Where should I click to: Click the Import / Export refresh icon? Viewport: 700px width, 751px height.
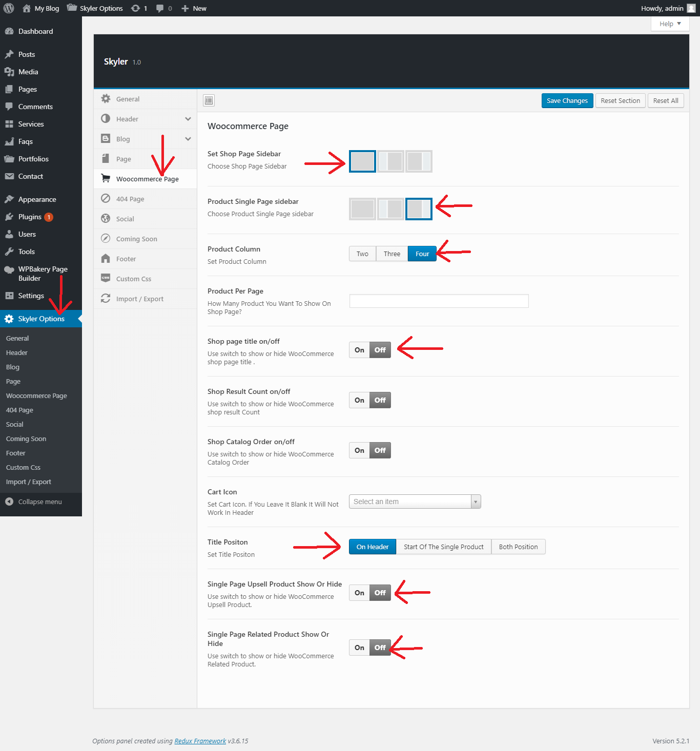pos(106,299)
